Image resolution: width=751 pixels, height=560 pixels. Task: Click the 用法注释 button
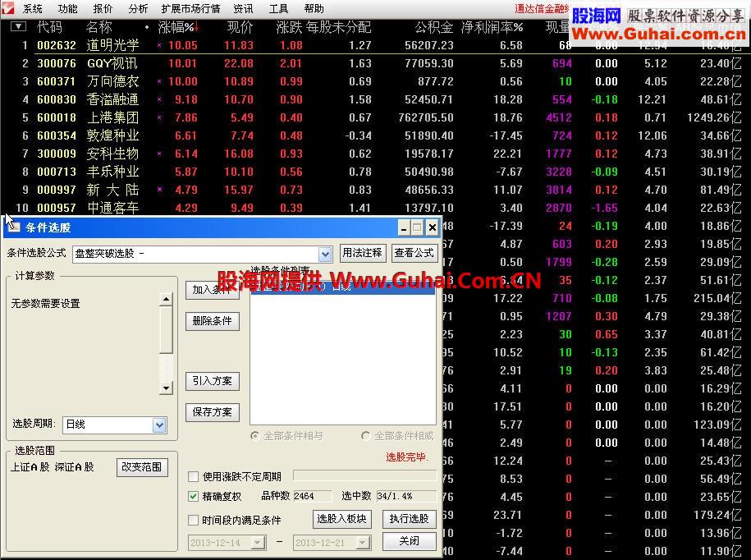pyautogui.click(x=363, y=253)
